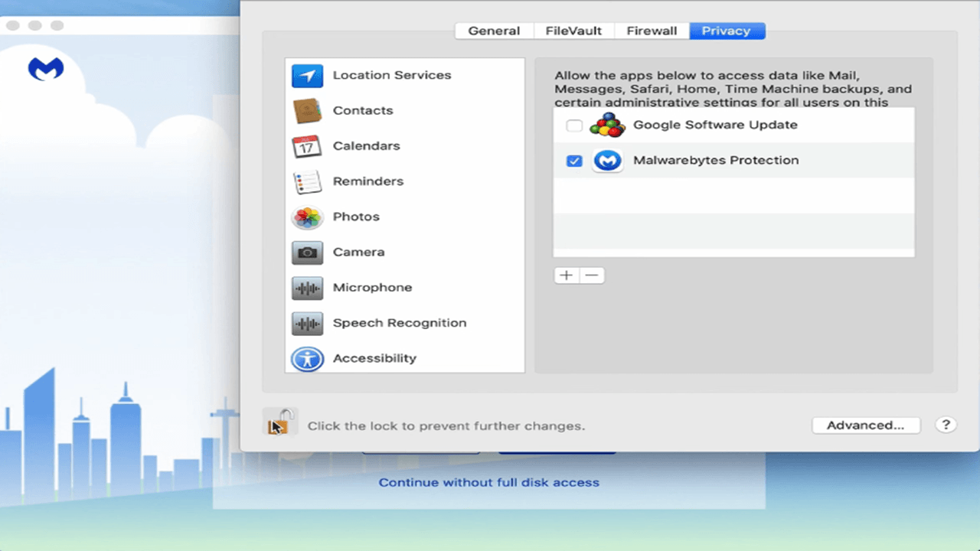Choose the Camera icon in sidebar

coord(307,253)
